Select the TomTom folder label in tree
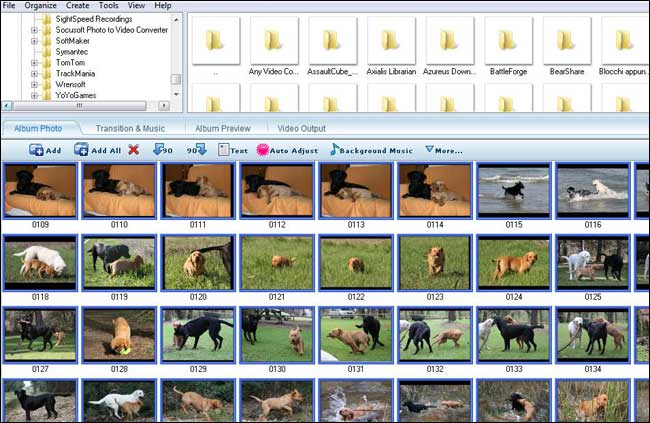 (70, 63)
